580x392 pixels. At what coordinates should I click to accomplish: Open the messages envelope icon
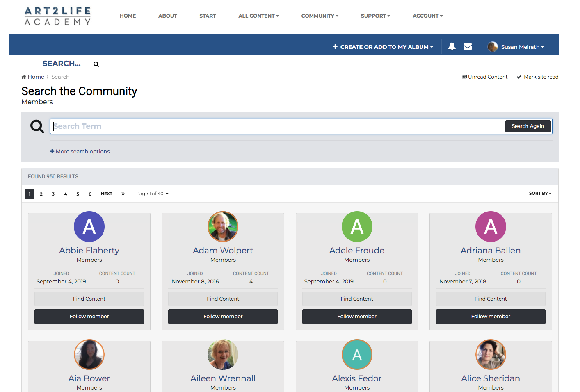click(468, 47)
